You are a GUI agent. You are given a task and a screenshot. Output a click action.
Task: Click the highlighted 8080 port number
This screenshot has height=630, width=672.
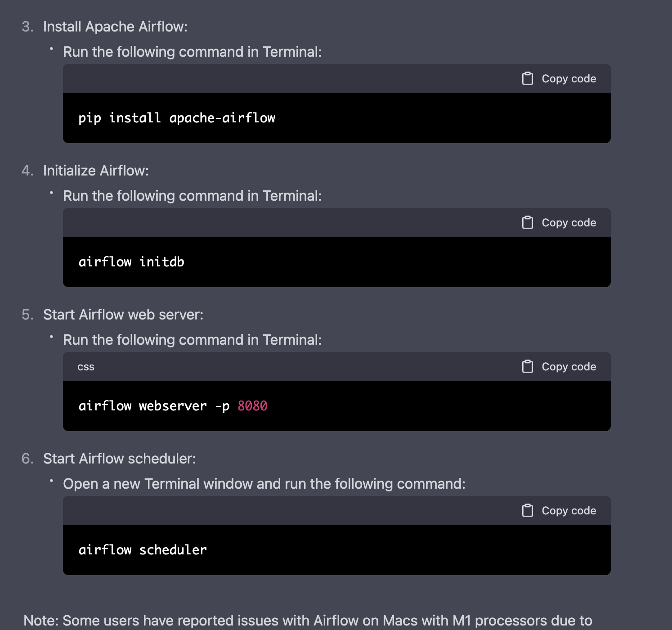click(252, 406)
